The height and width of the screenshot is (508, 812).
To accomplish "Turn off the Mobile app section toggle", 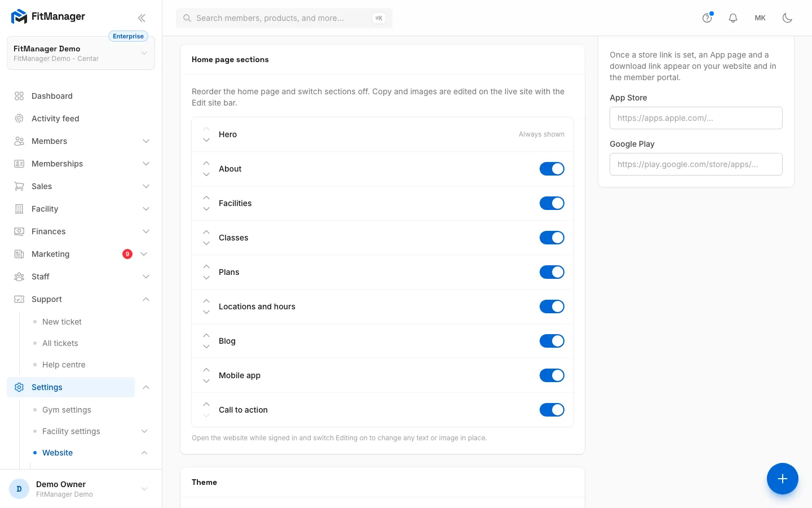I will coord(552,375).
